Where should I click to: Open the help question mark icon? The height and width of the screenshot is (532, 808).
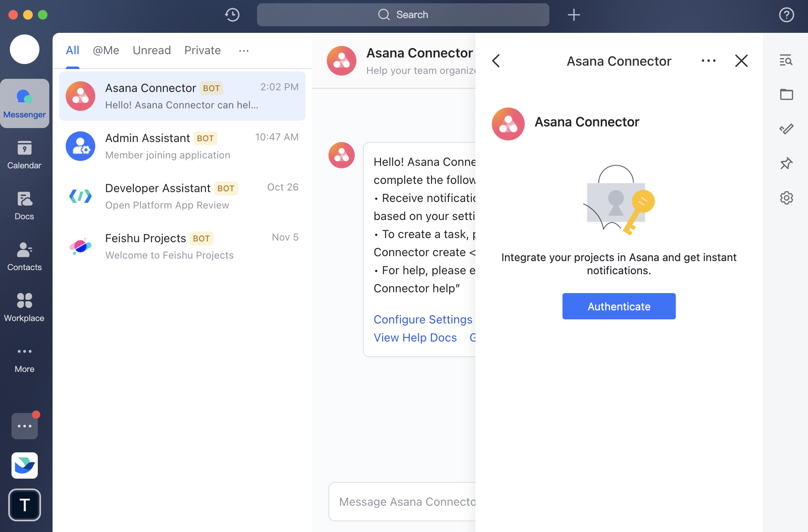[x=786, y=15]
